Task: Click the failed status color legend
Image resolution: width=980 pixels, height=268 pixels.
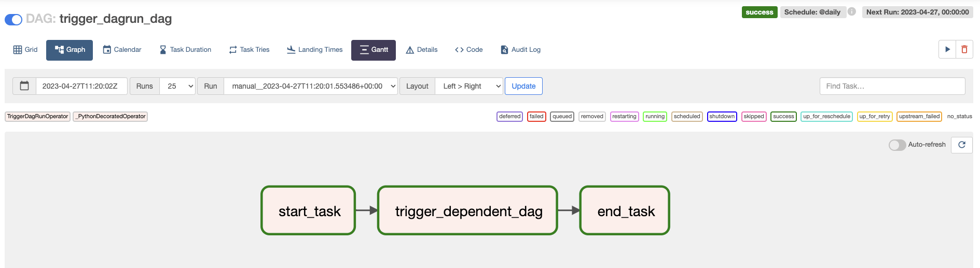Action: [x=536, y=117]
